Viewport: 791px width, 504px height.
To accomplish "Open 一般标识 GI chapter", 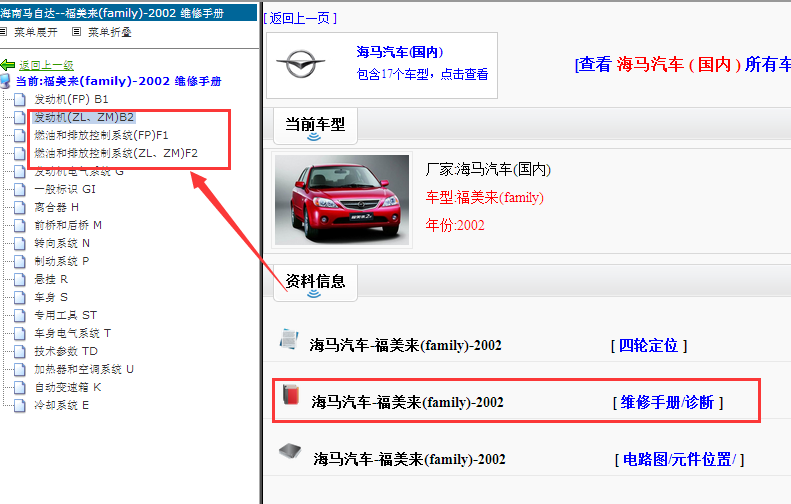I will 65,189.
